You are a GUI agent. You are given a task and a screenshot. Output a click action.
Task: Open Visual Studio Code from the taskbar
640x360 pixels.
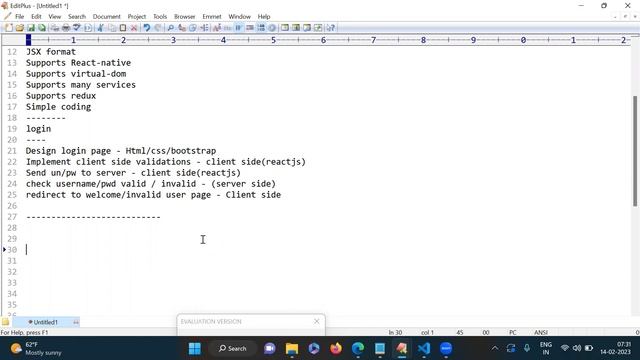pyautogui.click(x=424, y=349)
